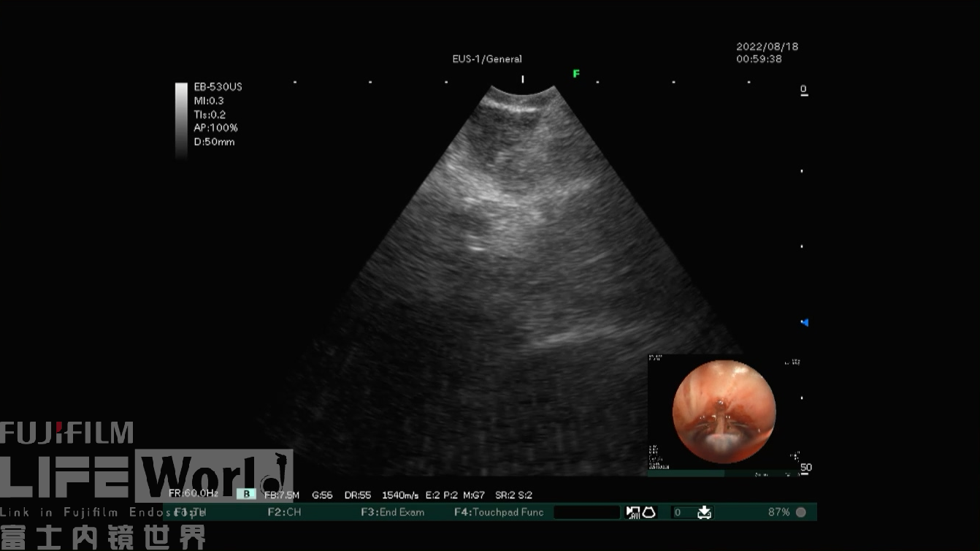This screenshot has width=980, height=551.
Task: Click the E:2 P:2 M:G7 settings
Action: click(x=455, y=495)
